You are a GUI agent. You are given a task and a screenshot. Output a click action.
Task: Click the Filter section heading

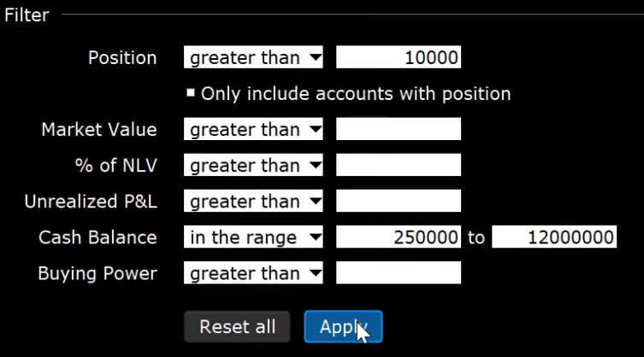[x=27, y=15]
